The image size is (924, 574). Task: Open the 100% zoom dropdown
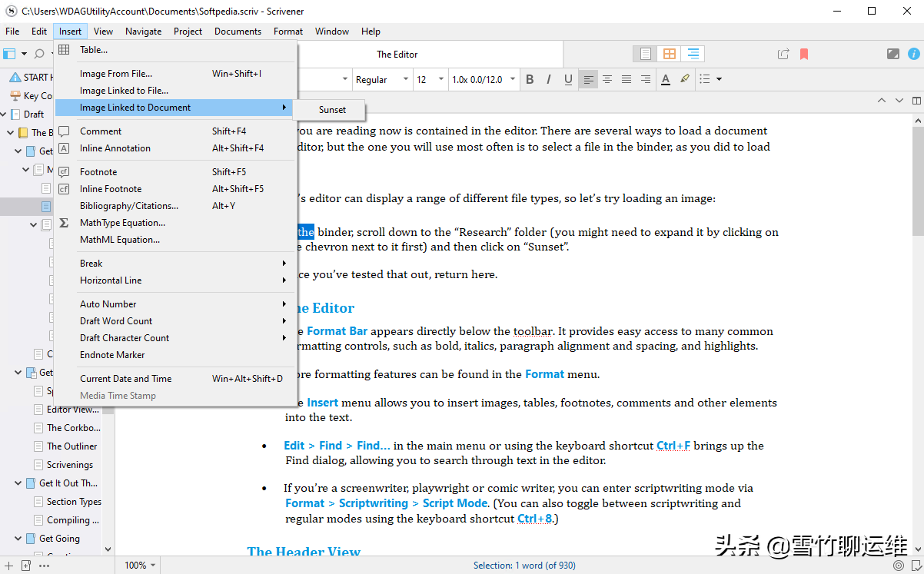[140, 566]
